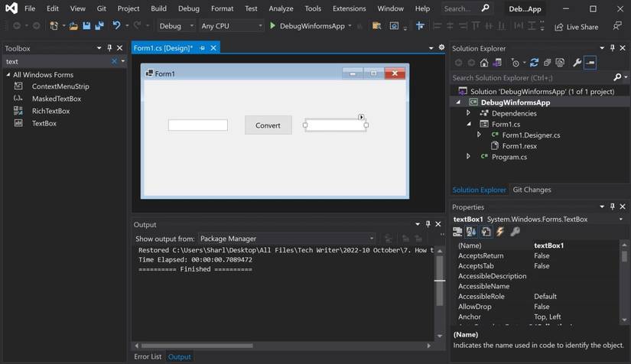This screenshot has width=631, height=364.
Task: Open the Debug configuration dropdown
Action: 175,26
